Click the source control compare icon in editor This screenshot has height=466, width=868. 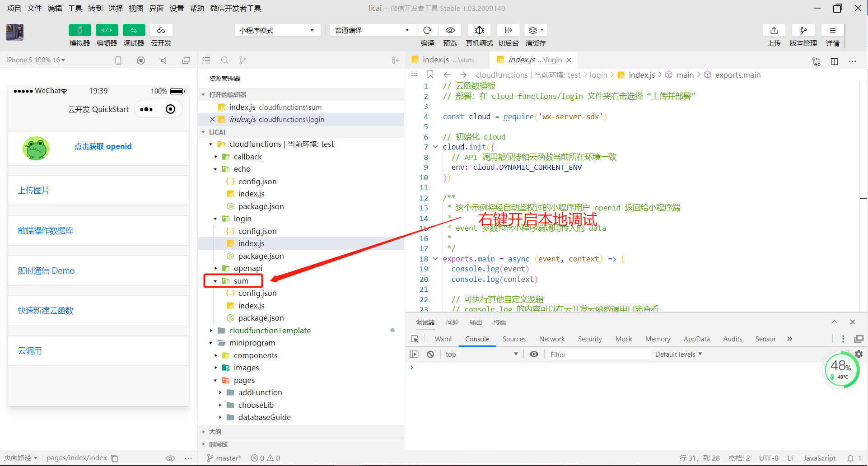817,61
